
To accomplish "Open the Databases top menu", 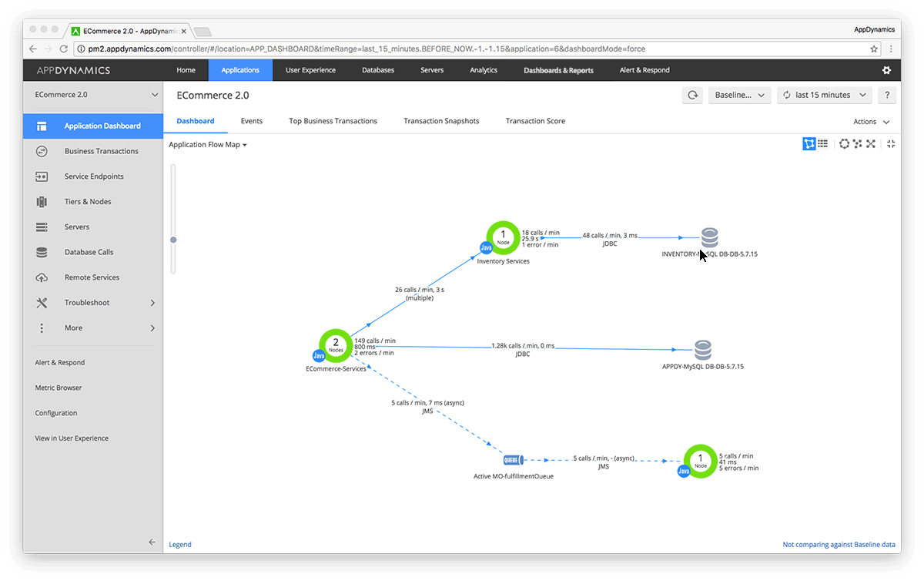I will coord(378,70).
